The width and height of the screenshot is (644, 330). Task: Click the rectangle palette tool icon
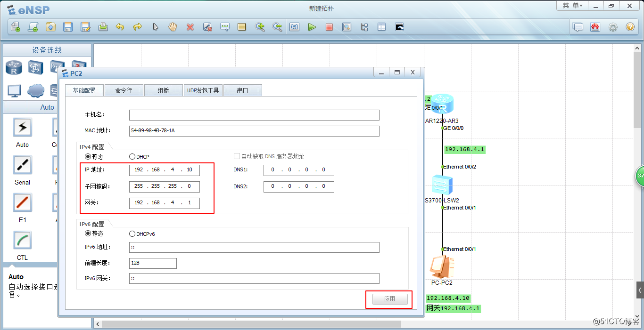(x=242, y=27)
